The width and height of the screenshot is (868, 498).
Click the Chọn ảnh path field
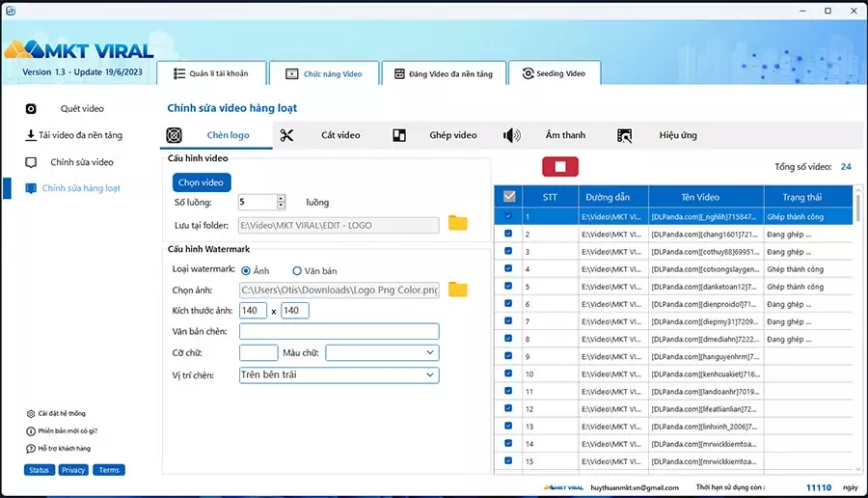(x=339, y=290)
